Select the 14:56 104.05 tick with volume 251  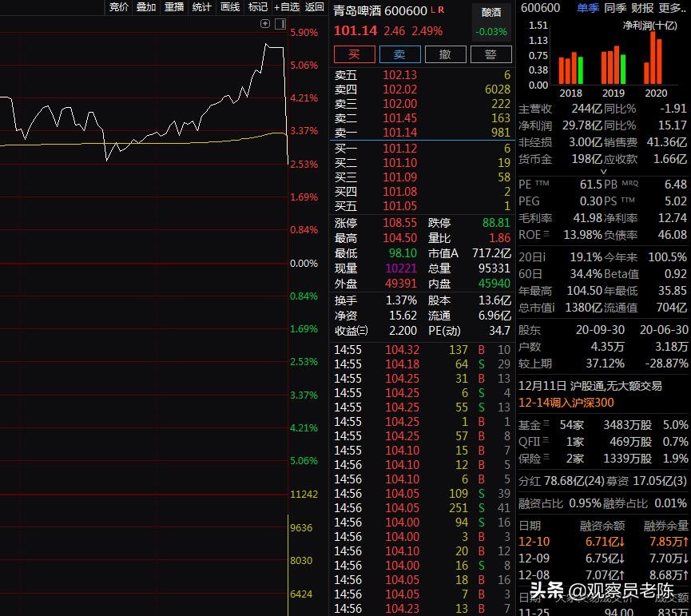coord(422,508)
